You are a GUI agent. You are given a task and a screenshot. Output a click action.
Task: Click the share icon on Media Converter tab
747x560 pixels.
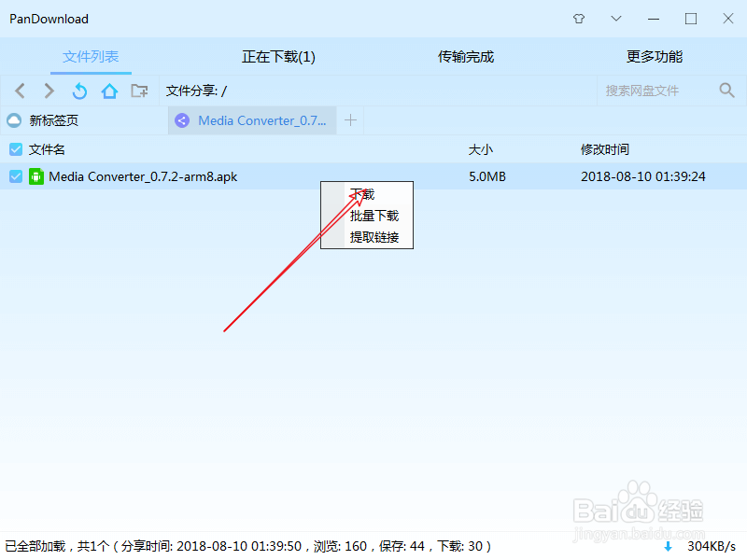(182, 120)
